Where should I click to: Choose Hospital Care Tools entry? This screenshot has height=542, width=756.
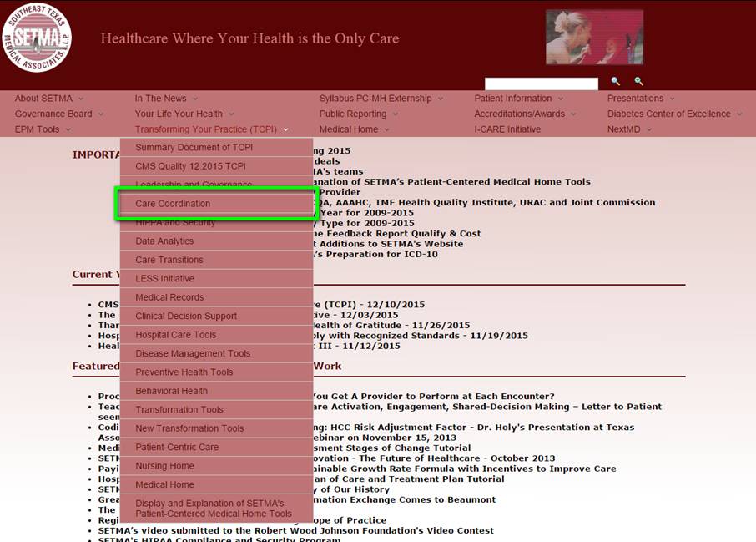pyautogui.click(x=216, y=334)
